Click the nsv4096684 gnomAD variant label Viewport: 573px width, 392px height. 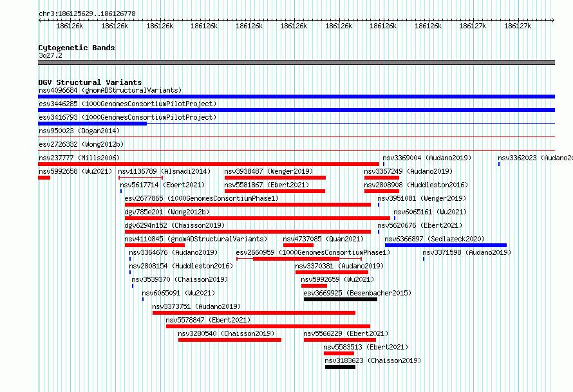(110, 90)
